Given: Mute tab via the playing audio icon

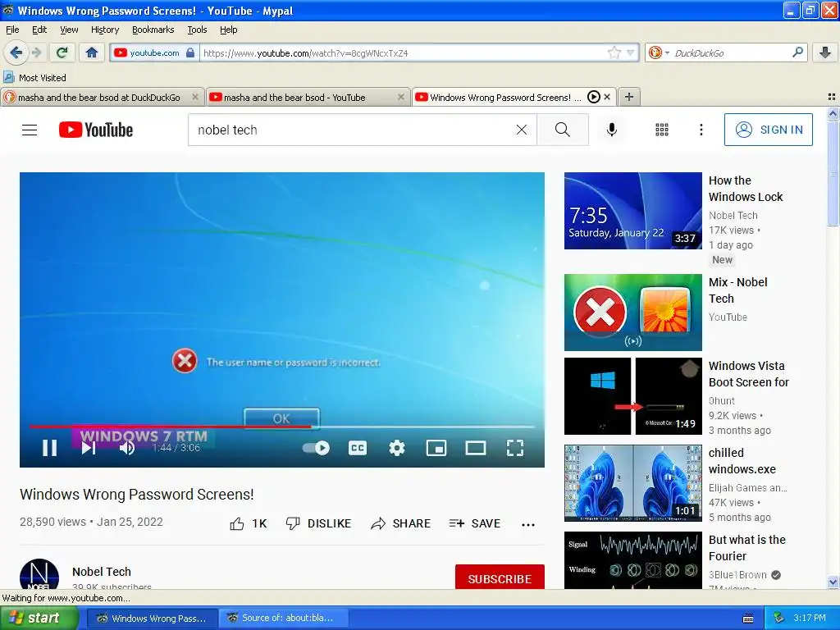Looking at the screenshot, I should point(594,97).
